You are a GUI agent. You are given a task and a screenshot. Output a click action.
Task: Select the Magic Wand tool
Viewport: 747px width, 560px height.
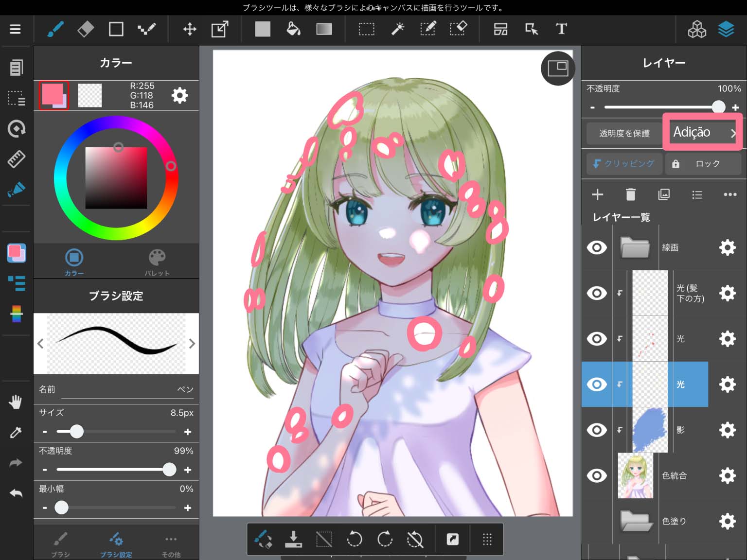[x=398, y=29]
